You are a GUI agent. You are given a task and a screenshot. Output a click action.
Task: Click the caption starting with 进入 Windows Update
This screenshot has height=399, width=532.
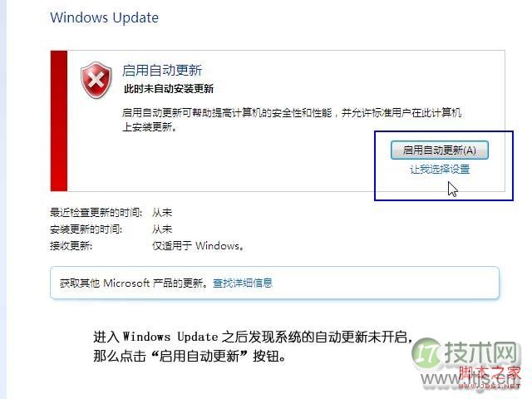pyautogui.click(x=253, y=347)
